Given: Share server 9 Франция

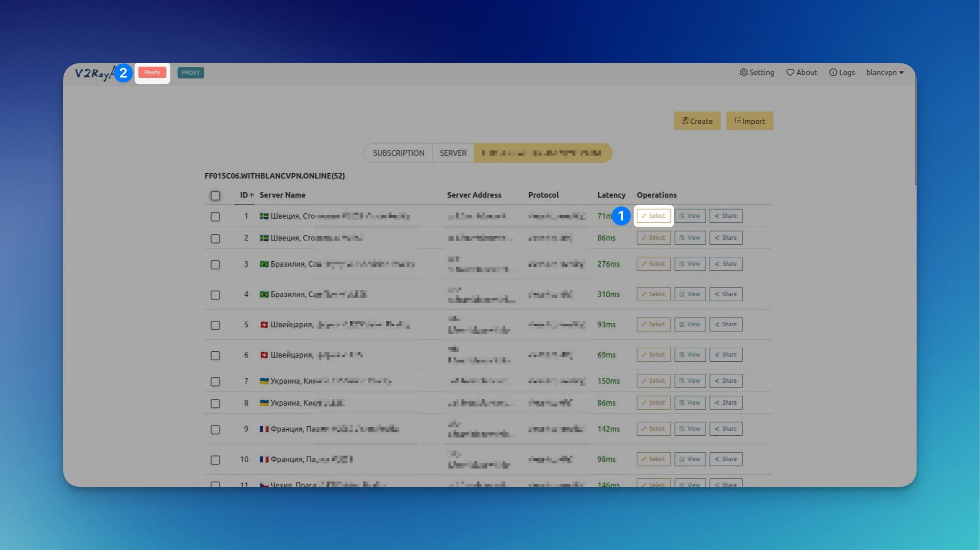Looking at the screenshot, I should pos(726,429).
